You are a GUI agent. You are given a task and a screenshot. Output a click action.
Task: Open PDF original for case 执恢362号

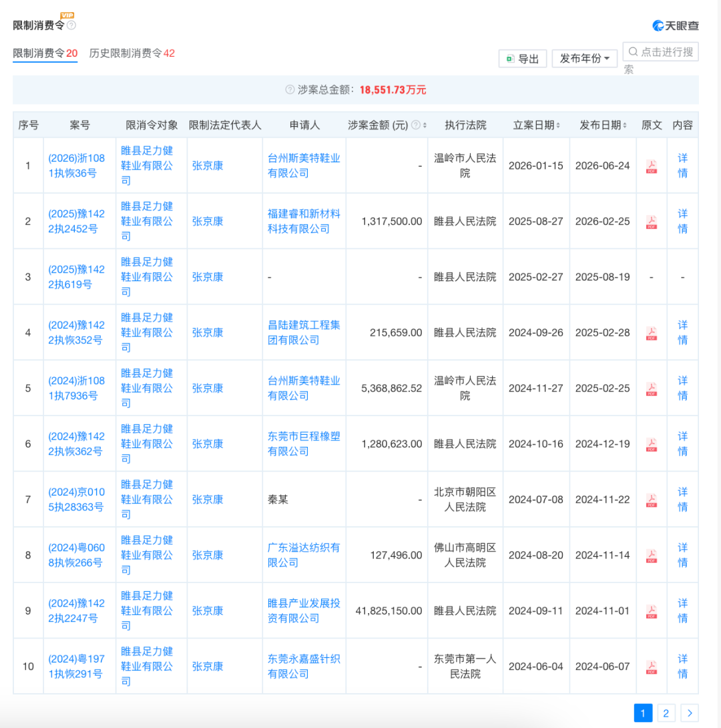[x=652, y=445]
